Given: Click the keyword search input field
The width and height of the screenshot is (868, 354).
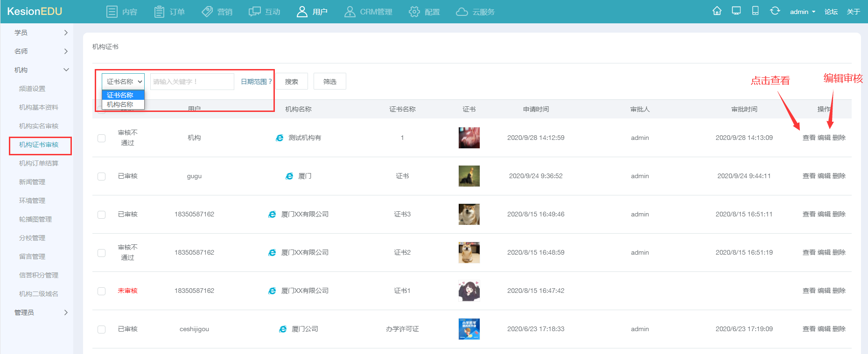Looking at the screenshot, I should point(192,82).
